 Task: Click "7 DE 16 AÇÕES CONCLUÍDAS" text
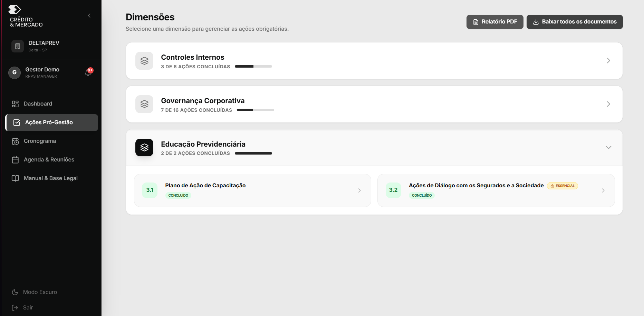click(x=196, y=110)
